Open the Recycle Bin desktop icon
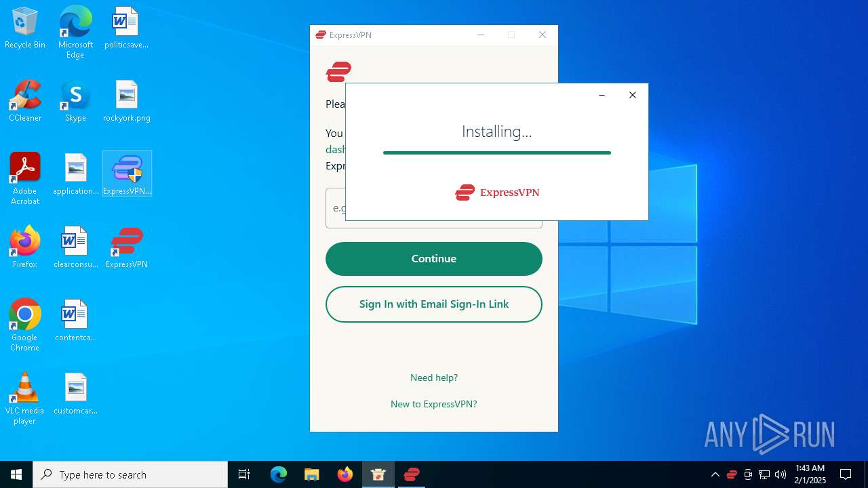The width and height of the screenshot is (868, 488). tap(25, 28)
